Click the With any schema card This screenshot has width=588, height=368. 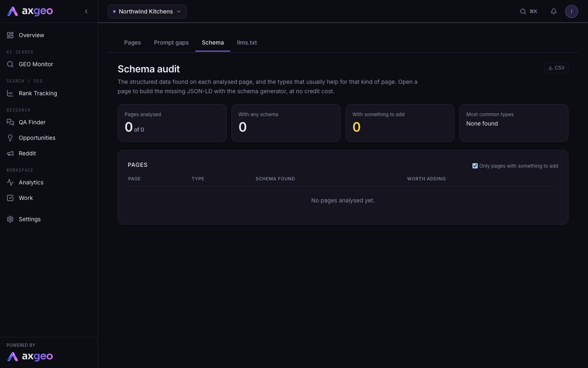coord(286,123)
